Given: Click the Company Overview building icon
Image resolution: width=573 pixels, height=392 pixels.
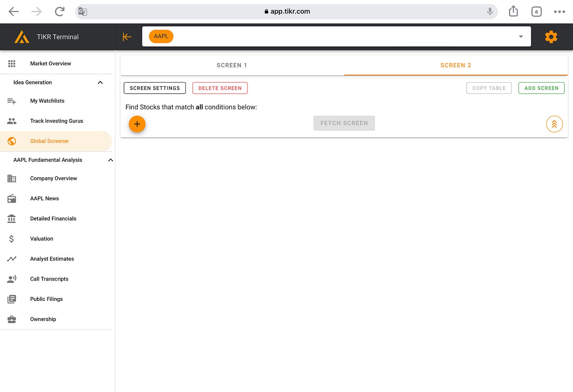Looking at the screenshot, I should (x=12, y=179).
